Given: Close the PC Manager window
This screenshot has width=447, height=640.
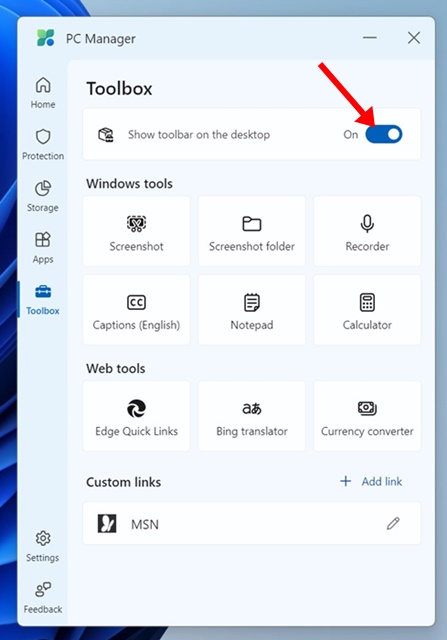Looking at the screenshot, I should 414,38.
